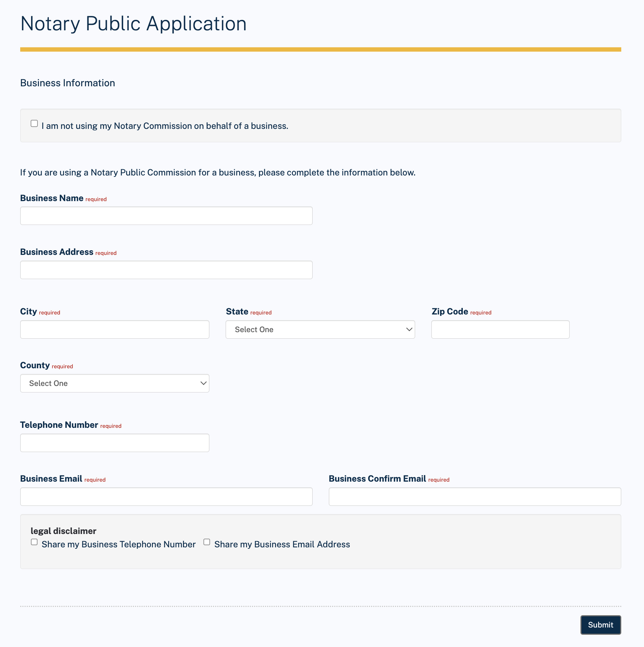
Task: Focus the City input field
Action: tap(114, 329)
